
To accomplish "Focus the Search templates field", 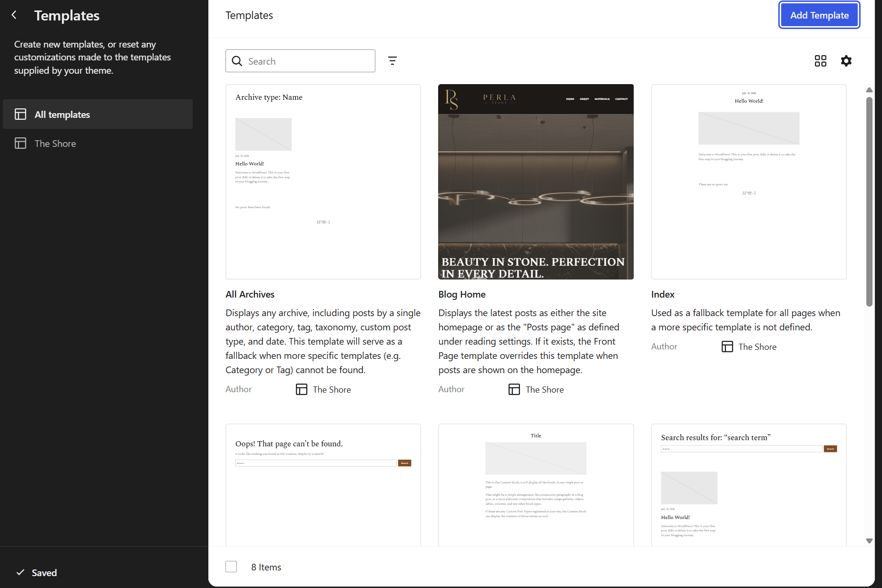I will click(300, 61).
